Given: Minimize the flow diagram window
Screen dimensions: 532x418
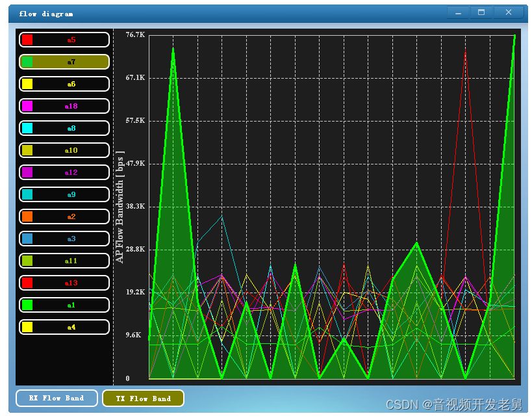Looking at the screenshot, I should tap(459, 12).
